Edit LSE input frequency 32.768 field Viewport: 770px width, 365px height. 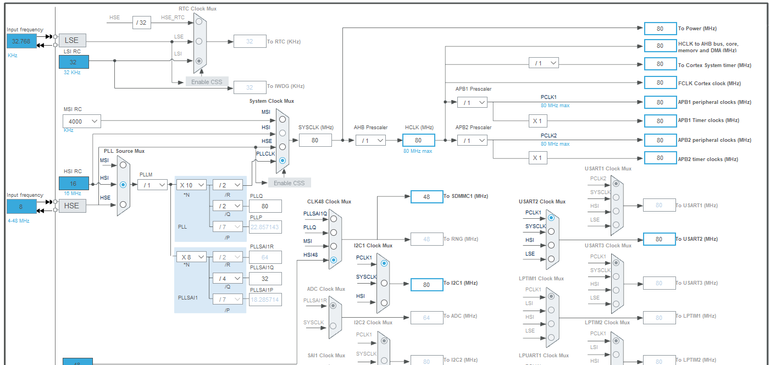pyautogui.click(x=22, y=42)
